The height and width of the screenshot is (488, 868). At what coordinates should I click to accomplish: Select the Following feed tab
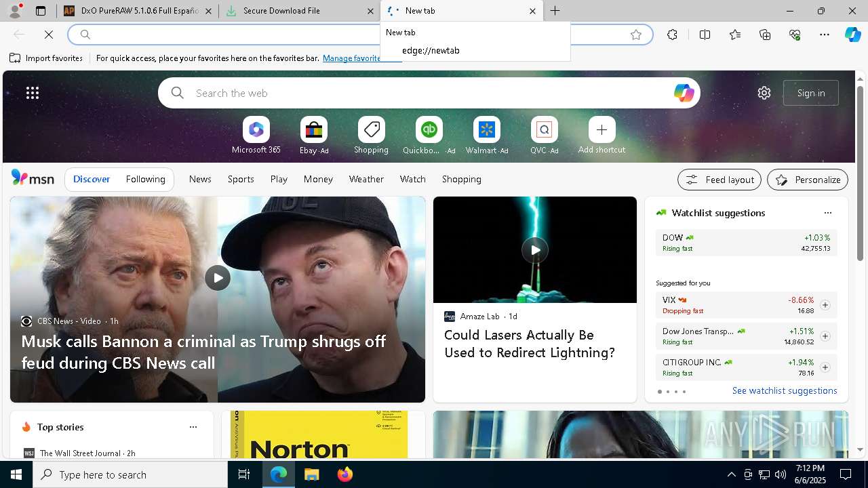pyautogui.click(x=145, y=179)
